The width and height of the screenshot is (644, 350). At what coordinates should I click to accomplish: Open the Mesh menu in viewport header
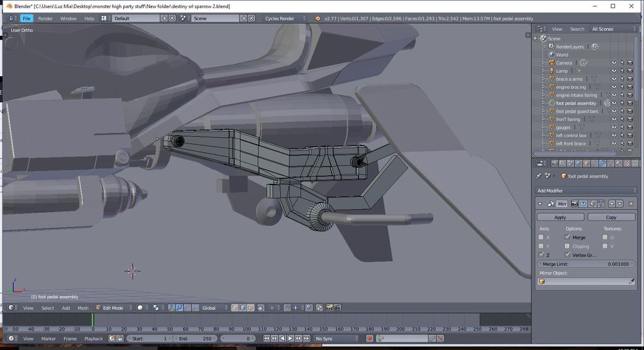pyautogui.click(x=83, y=308)
